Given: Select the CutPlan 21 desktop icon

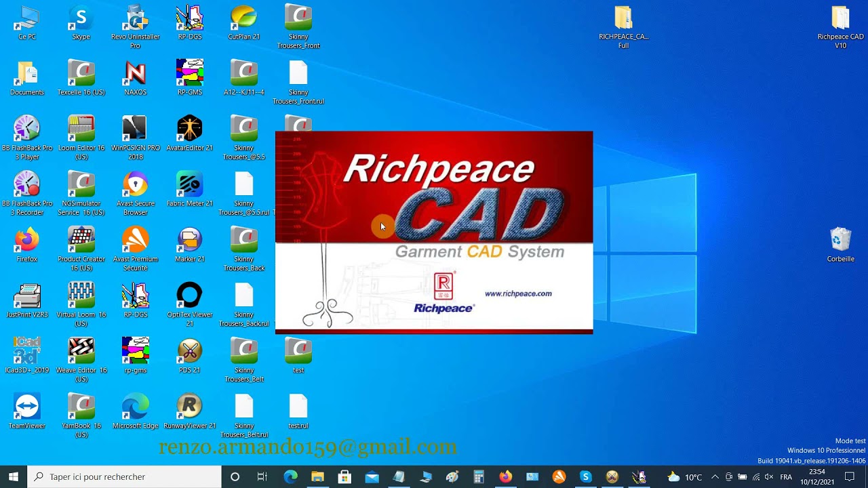Looking at the screenshot, I should (244, 22).
